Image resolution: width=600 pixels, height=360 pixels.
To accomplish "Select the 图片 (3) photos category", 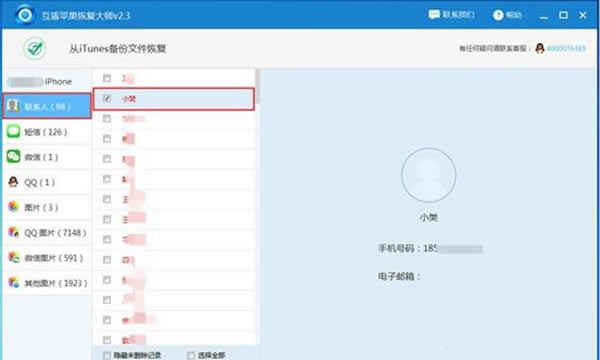I will 47,208.
